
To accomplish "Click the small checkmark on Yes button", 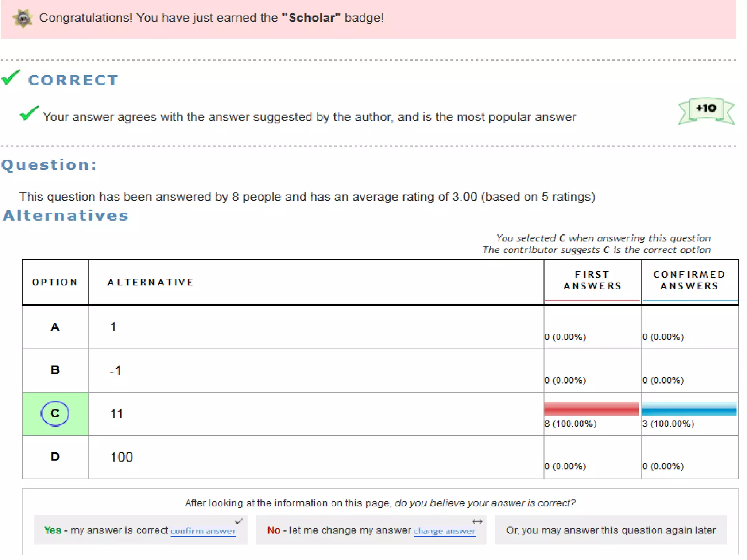I will 239,521.
